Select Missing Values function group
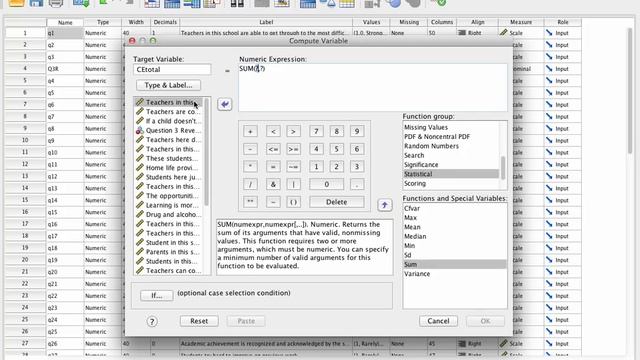This screenshot has height=360, width=640. [x=451, y=127]
